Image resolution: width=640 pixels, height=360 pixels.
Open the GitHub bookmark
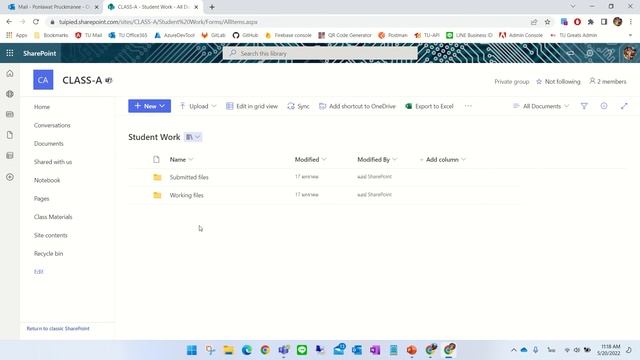click(245, 36)
